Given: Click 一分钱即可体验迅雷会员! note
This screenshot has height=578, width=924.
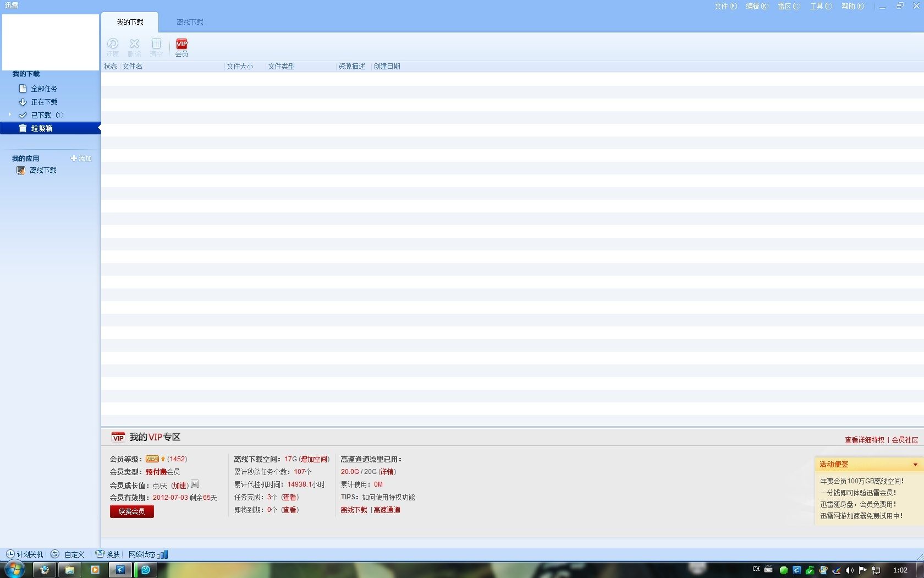Looking at the screenshot, I should pos(858,493).
